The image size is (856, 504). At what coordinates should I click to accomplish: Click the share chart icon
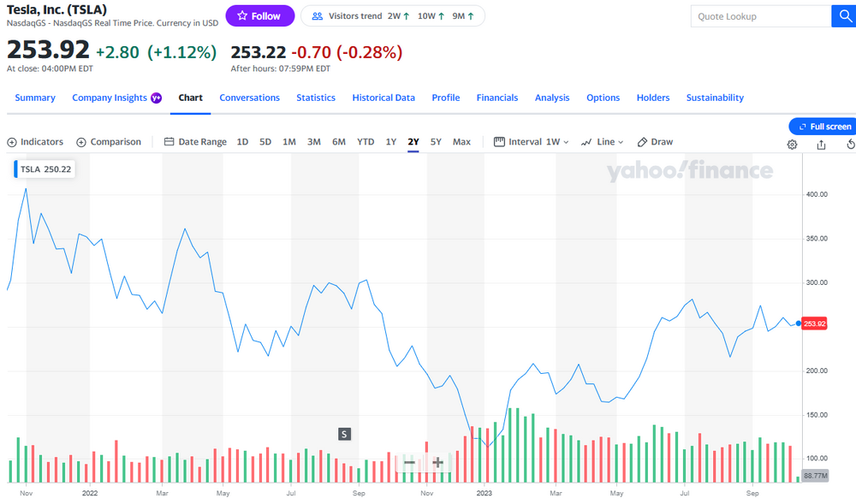tap(822, 145)
